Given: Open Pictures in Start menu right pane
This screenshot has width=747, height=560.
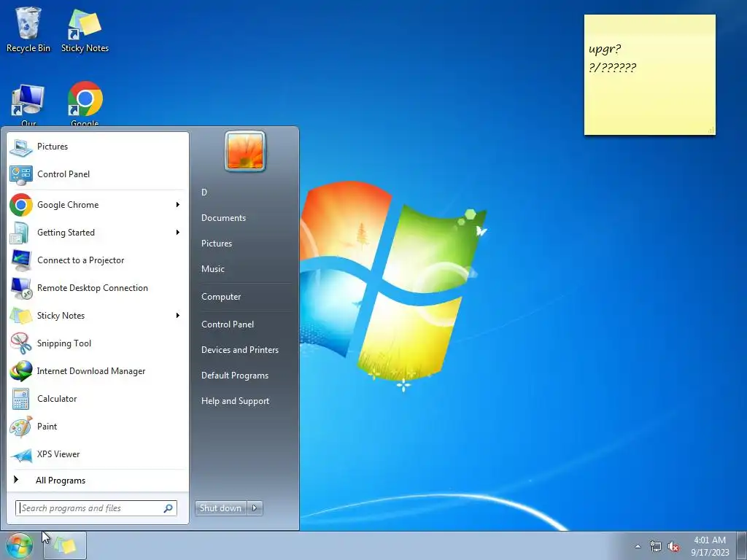Looking at the screenshot, I should [x=216, y=244].
